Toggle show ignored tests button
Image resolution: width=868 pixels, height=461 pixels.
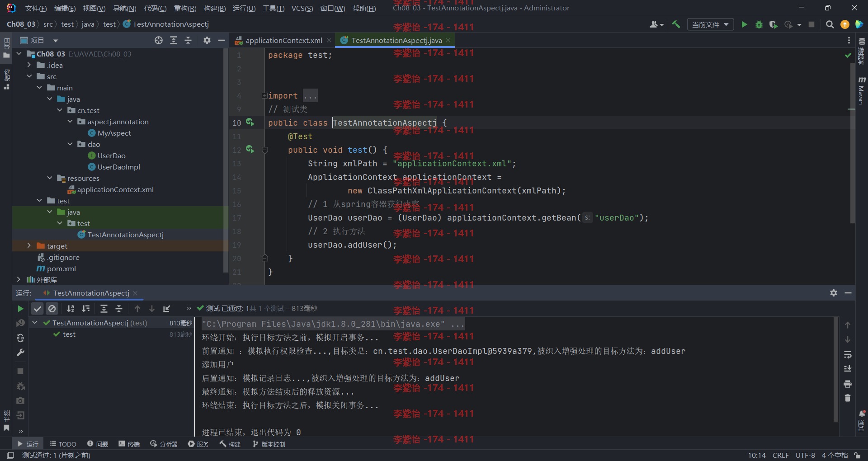pyautogui.click(x=52, y=309)
